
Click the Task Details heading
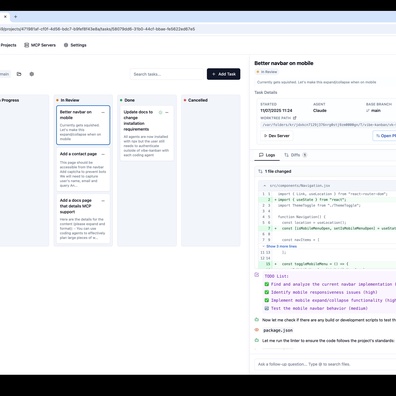click(x=266, y=92)
